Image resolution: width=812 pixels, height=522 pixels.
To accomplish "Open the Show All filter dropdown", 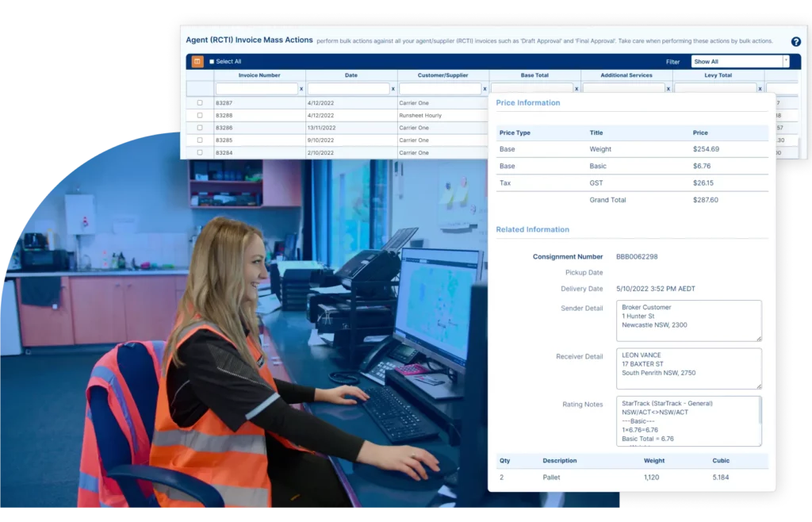I will 733,61.
